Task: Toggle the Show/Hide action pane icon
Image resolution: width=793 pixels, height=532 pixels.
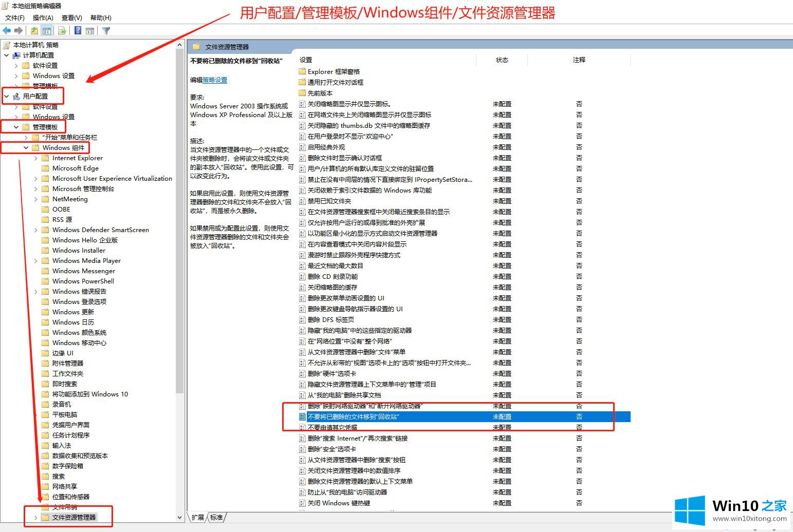Action: pos(90,31)
